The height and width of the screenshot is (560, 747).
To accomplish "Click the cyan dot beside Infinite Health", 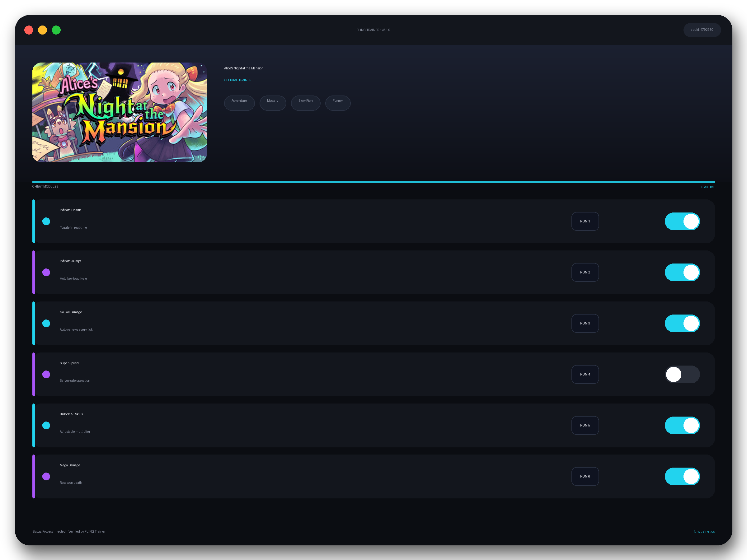I will point(46,222).
